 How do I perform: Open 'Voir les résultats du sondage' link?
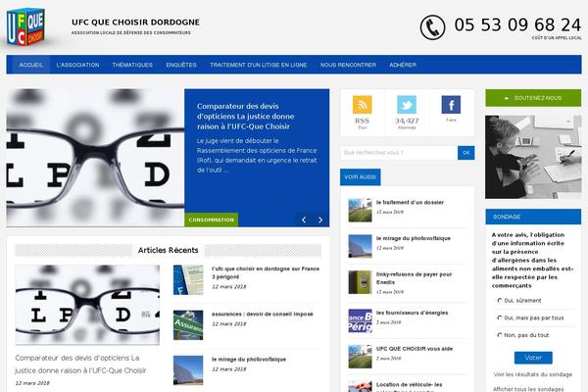533,374
